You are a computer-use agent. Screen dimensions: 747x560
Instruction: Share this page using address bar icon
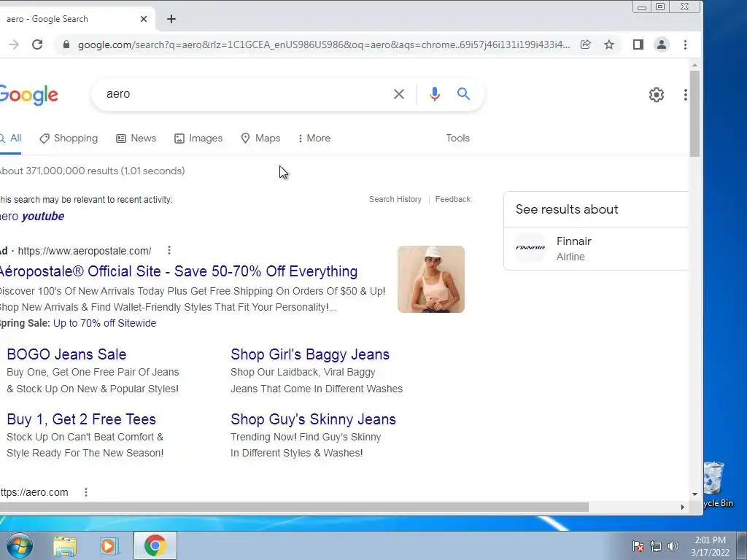[x=586, y=44]
